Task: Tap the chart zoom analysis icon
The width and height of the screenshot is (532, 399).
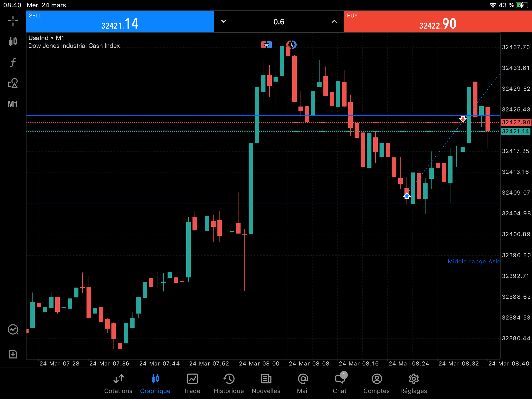Action: [13, 329]
